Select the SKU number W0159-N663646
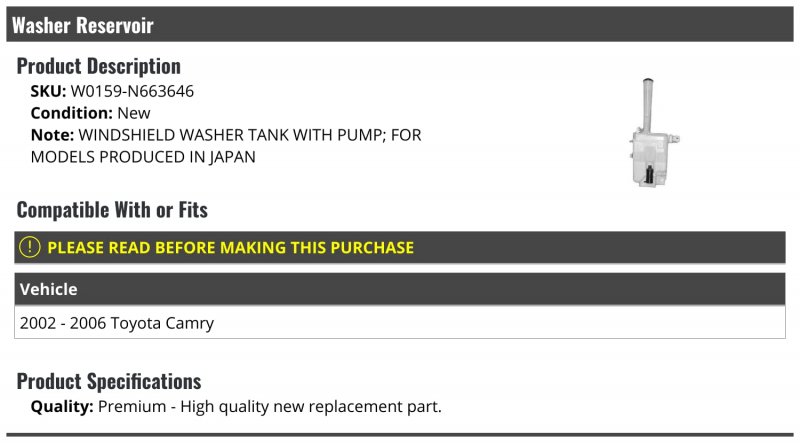The height and width of the screenshot is (443, 800). 132,91
